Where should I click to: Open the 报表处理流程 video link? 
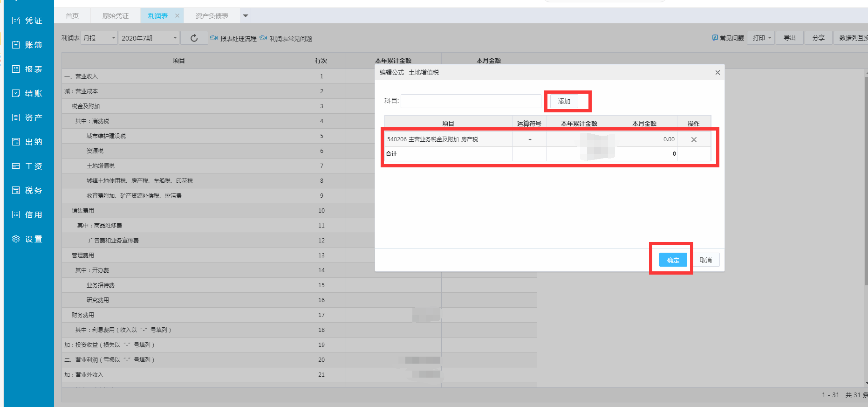pyautogui.click(x=233, y=38)
